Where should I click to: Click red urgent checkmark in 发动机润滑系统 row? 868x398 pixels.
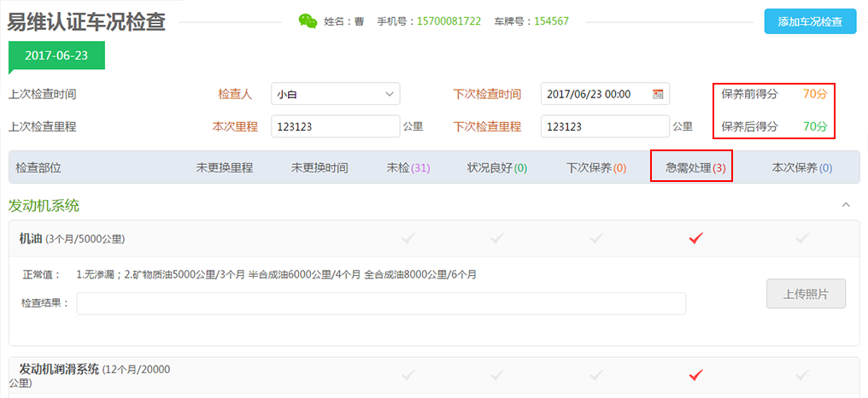click(695, 374)
